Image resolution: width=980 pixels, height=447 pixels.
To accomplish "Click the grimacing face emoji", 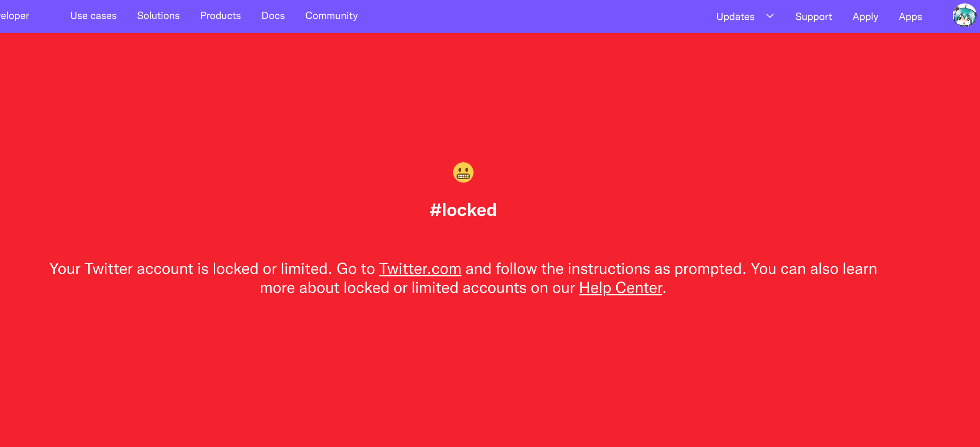I will pyautogui.click(x=463, y=172).
